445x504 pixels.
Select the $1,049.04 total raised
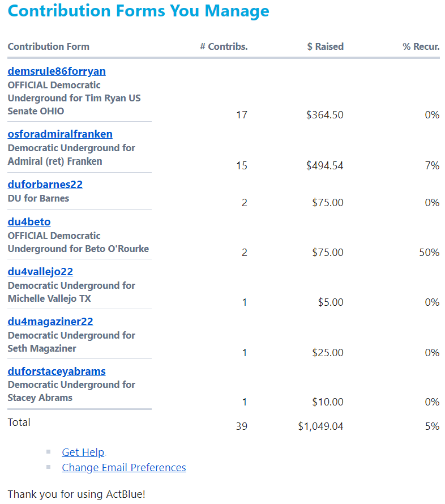(x=320, y=426)
